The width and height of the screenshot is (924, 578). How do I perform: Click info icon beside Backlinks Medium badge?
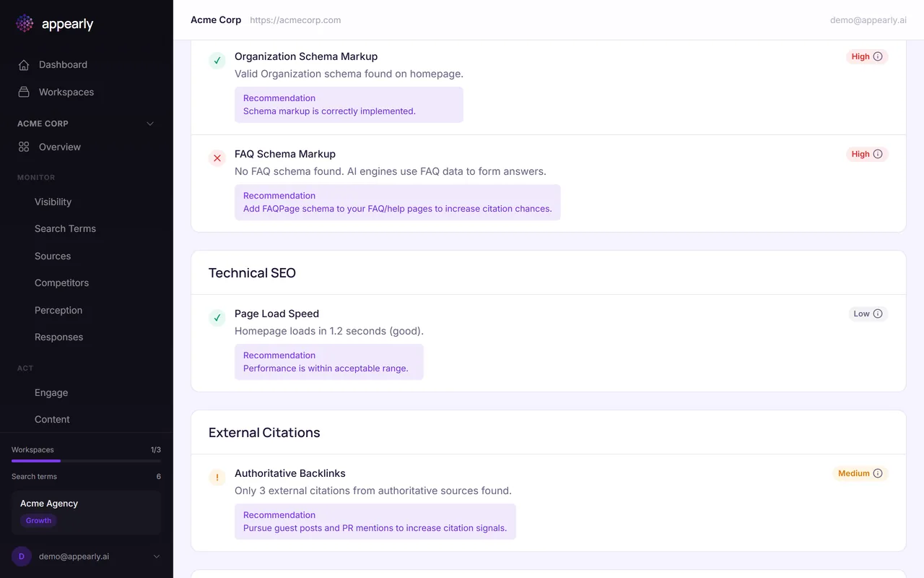pos(878,473)
